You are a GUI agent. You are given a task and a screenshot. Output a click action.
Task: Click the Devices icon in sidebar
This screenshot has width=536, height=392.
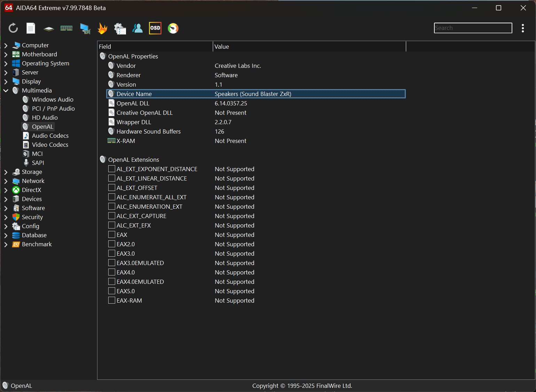pyautogui.click(x=16, y=199)
